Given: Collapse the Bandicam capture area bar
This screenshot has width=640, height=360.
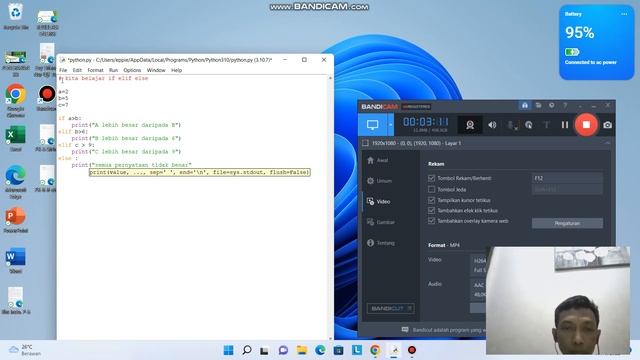Looking at the screenshot, I should point(607,143).
